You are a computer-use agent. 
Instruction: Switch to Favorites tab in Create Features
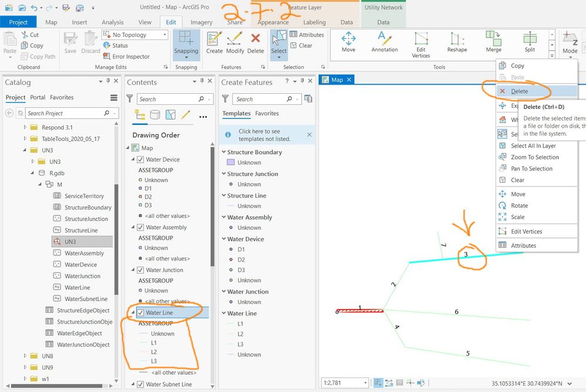(267, 114)
